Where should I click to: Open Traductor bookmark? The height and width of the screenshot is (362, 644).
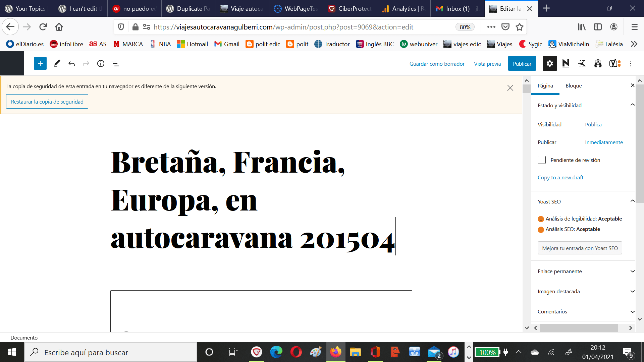[332, 44]
